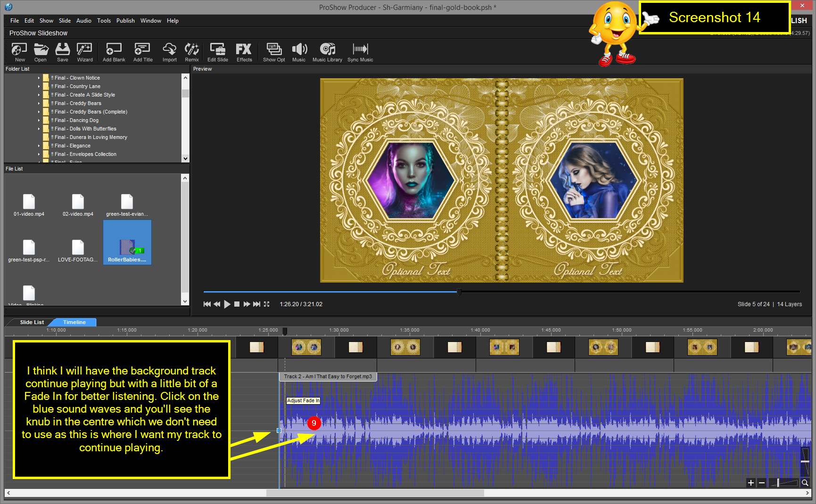This screenshot has height=504, width=816.
Task: Expand the Final - Elegance folder
Action: tap(39, 146)
